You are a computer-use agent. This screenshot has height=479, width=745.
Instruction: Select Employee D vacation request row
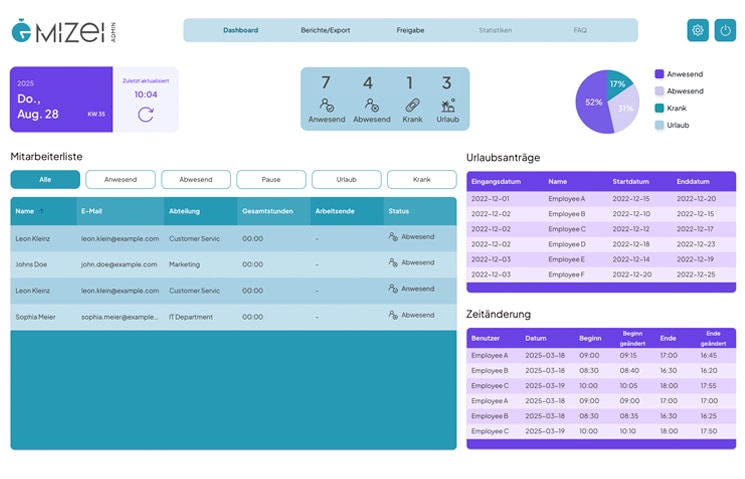pyautogui.click(x=600, y=244)
